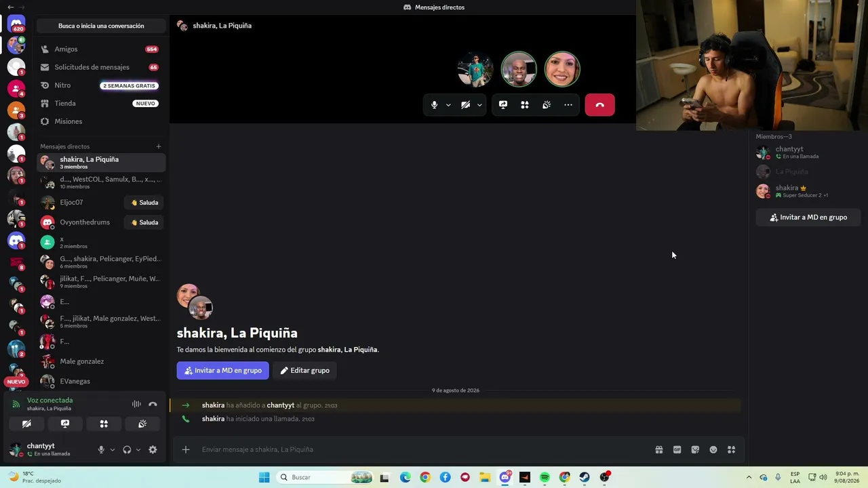Click purple Invitar a MD en grupo button

(x=223, y=371)
